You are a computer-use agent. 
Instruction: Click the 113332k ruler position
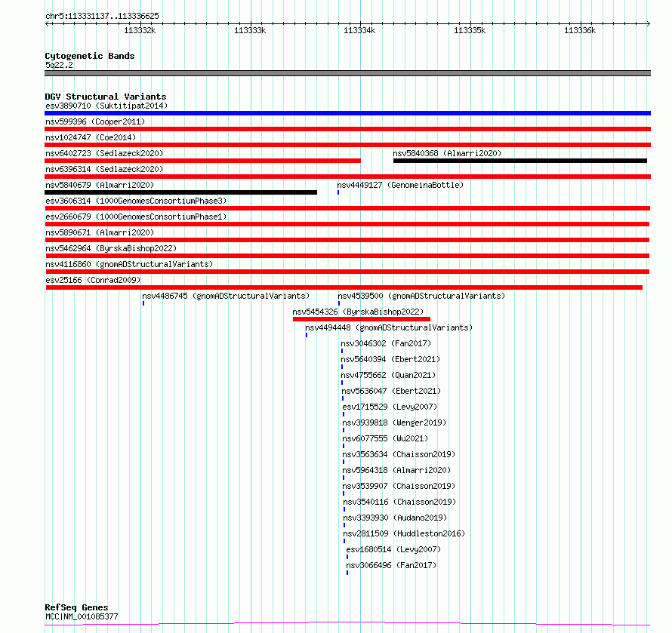coord(140,30)
